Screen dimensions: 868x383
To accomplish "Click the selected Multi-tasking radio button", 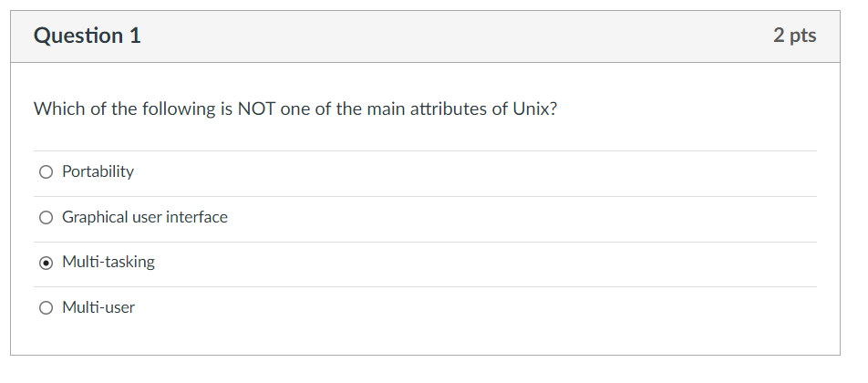I will (46, 263).
